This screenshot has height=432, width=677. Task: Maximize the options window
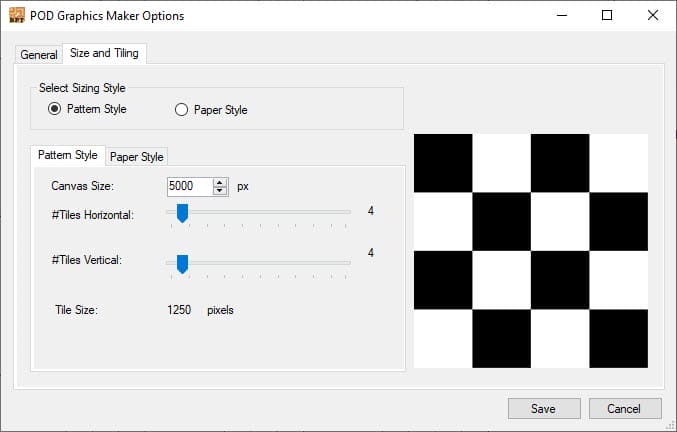click(607, 16)
